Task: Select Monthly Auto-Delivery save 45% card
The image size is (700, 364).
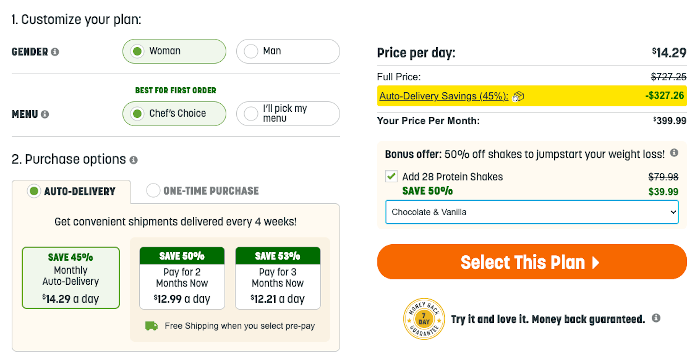Action: [x=71, y=278]
